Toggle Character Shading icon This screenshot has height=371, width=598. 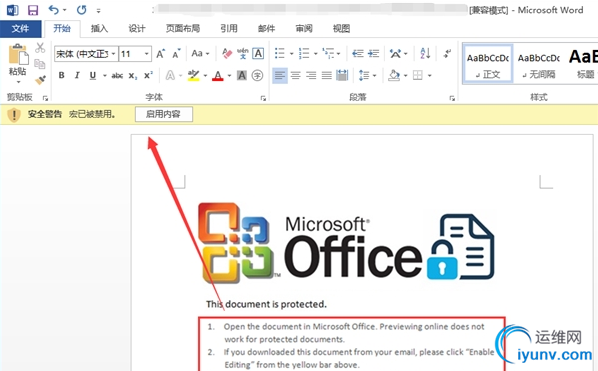(242, 75)
